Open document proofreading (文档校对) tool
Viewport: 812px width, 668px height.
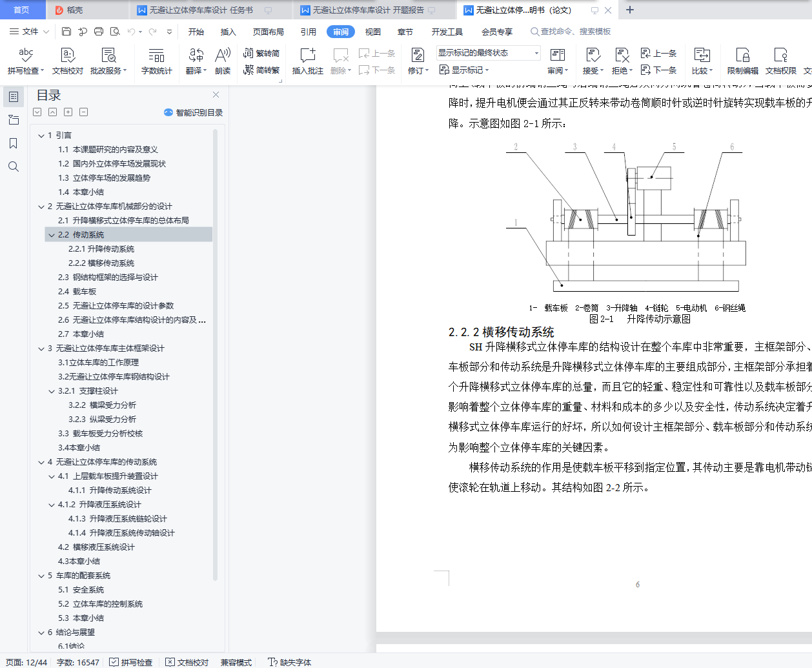pos(68,61)
